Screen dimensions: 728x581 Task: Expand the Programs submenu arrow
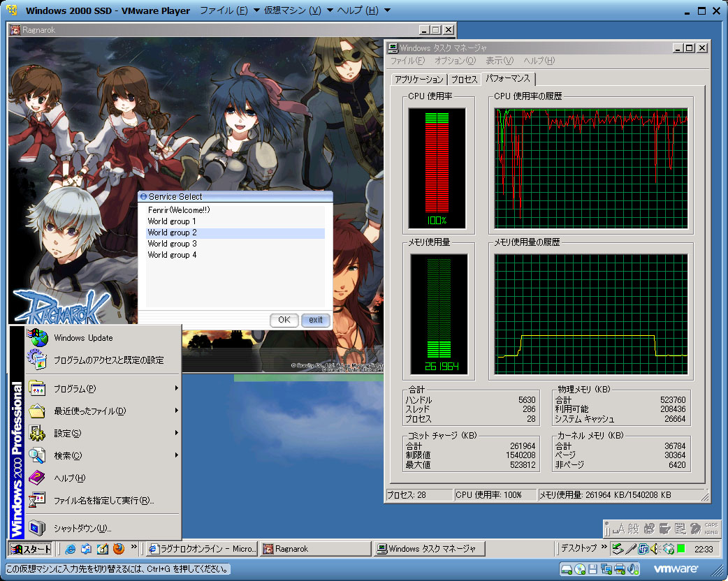point(177,388)
